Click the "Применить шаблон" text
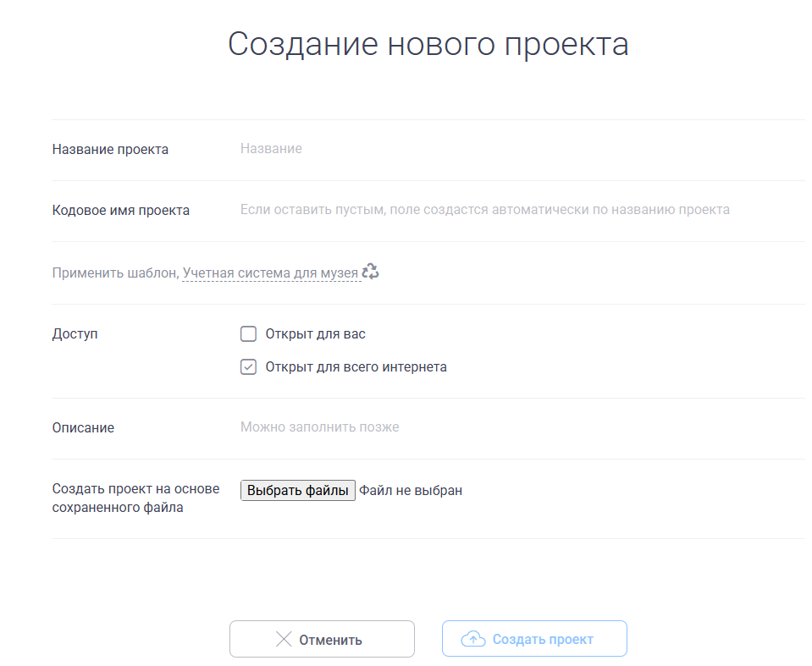 coord(114,273)
